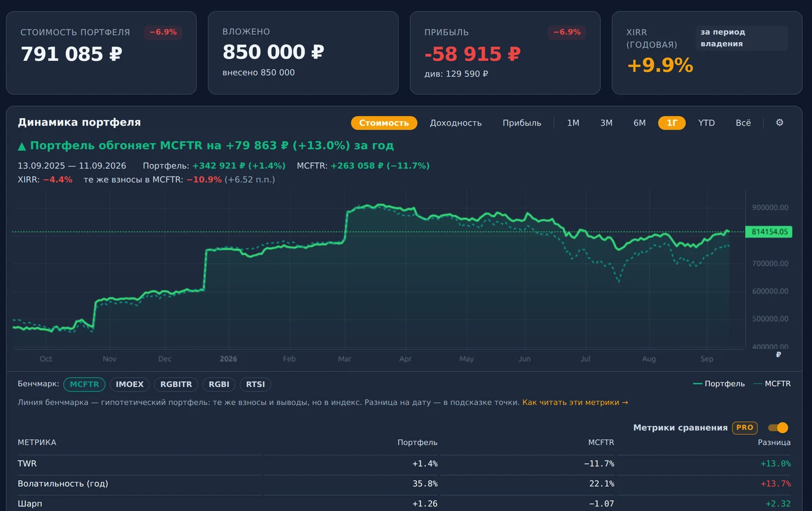Select MCFTR benchmark chip
The height and width of the screenshot is (511, 812).
(84, 384)
